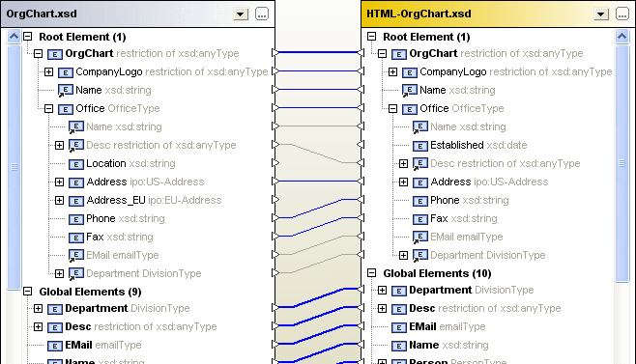Expand the Desc node under left Office
The height and width of the screenshot is (364, 636).
point(59,145)
